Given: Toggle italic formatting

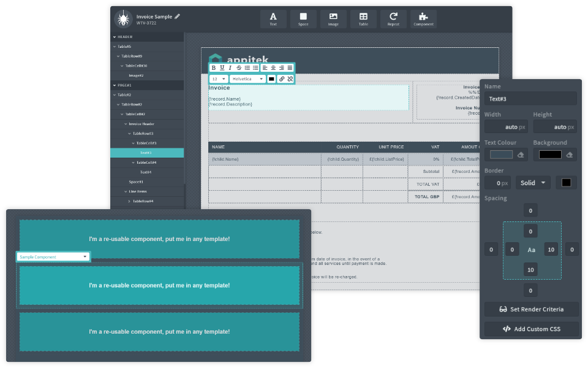Looking at the screenshot, I should 230,68.
